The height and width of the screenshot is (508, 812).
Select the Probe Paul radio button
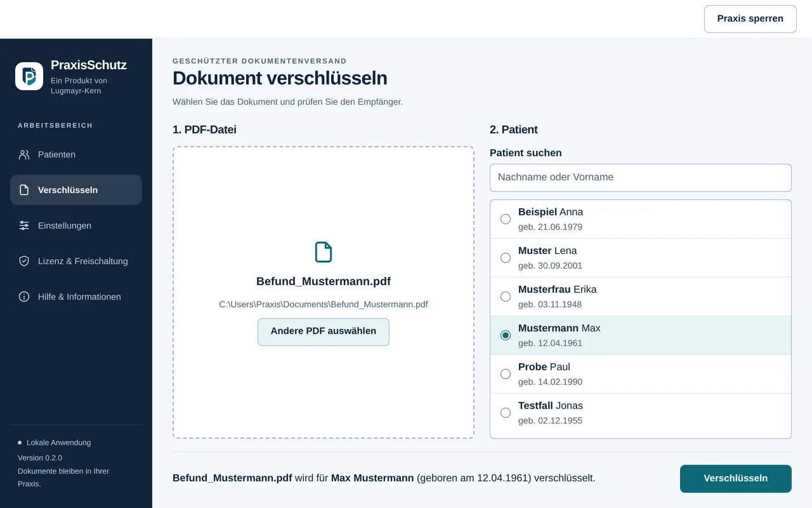click(x=506, y=374)
